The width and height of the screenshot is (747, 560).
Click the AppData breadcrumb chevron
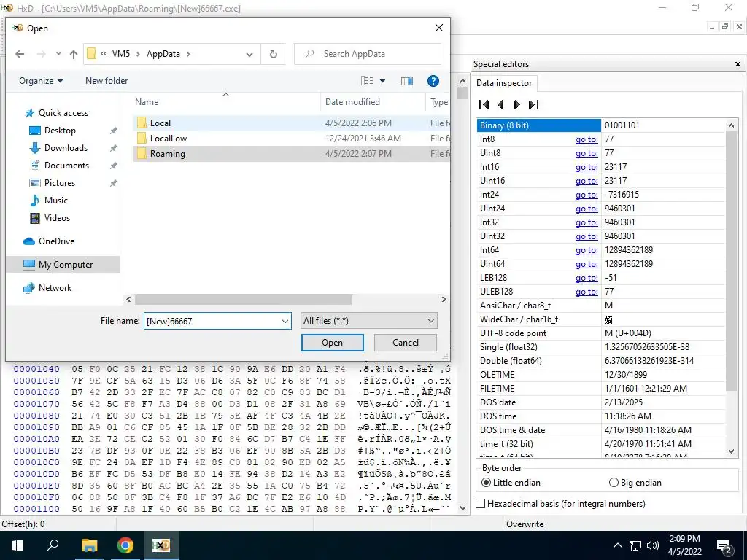189,54
